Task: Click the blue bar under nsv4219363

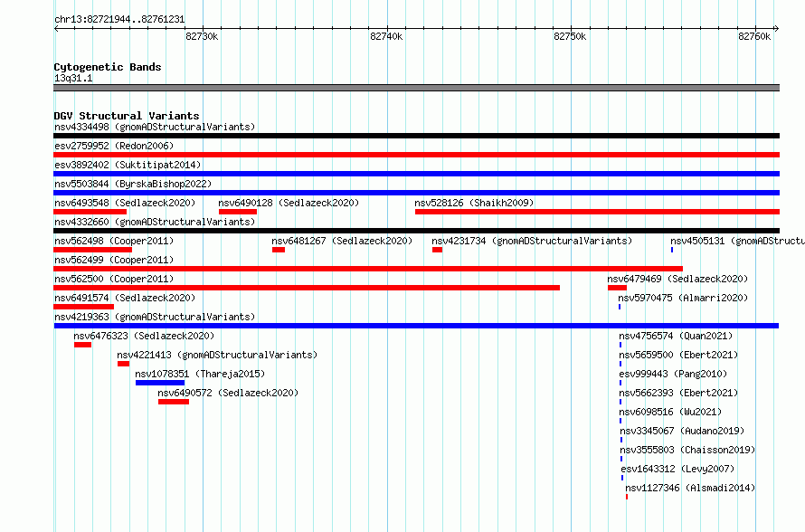Action: tap(416, 326)
